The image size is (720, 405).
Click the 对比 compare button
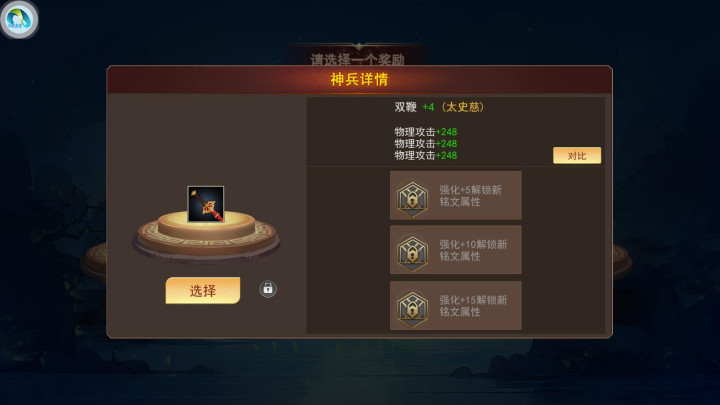pyautogui.click(x=577, y=156)
